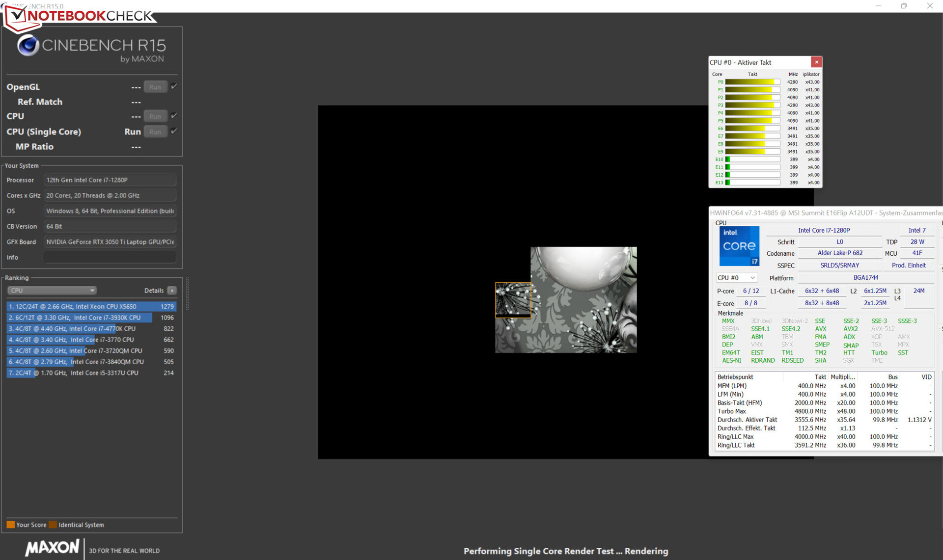Screen dimensions: 943x560
Task: Click the Details arrow icon in Ranking
Action: (172, 291)
